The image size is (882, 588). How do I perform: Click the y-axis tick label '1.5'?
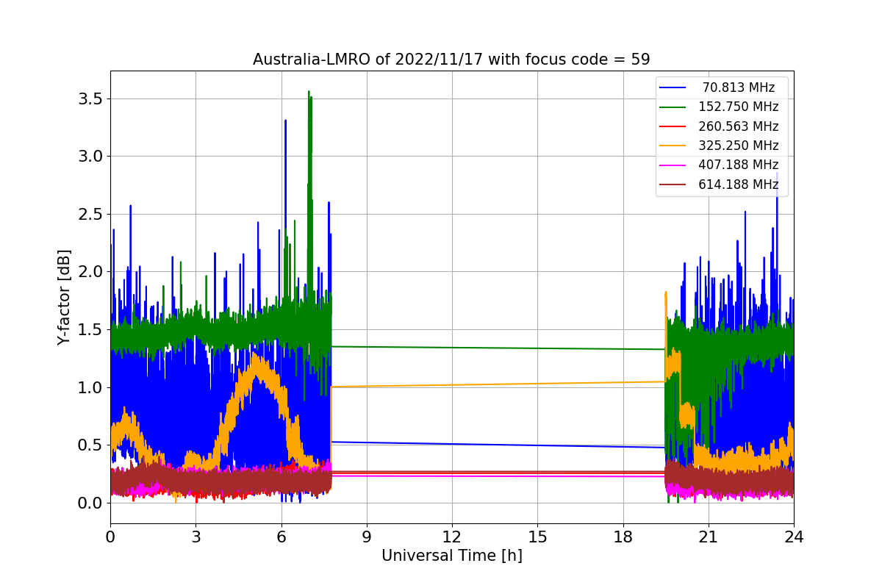tap(91, 329)
